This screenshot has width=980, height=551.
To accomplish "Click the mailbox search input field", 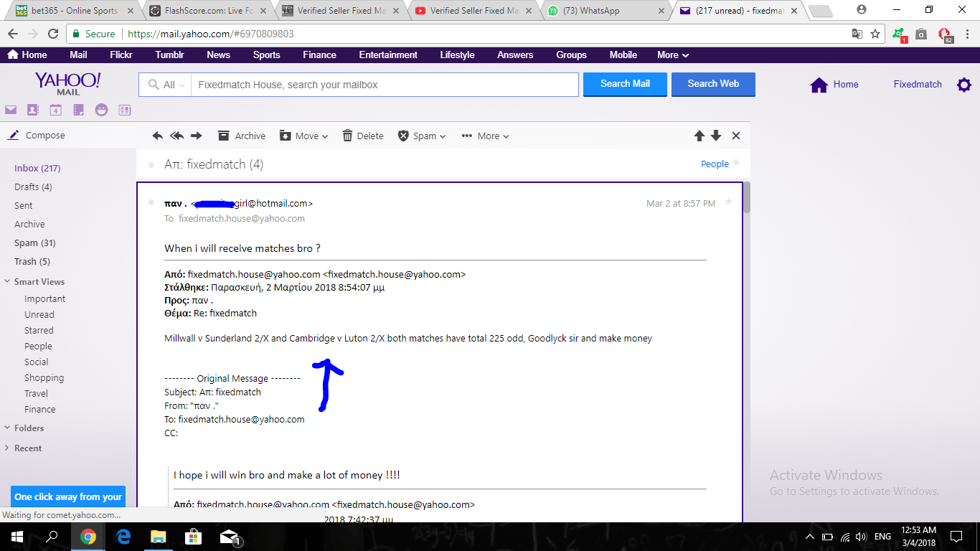I will [385, 85].
